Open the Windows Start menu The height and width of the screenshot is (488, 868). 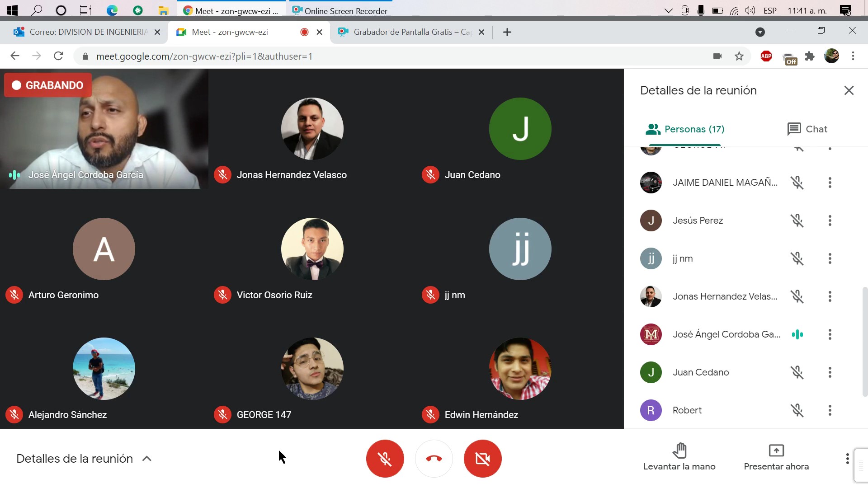12,10
